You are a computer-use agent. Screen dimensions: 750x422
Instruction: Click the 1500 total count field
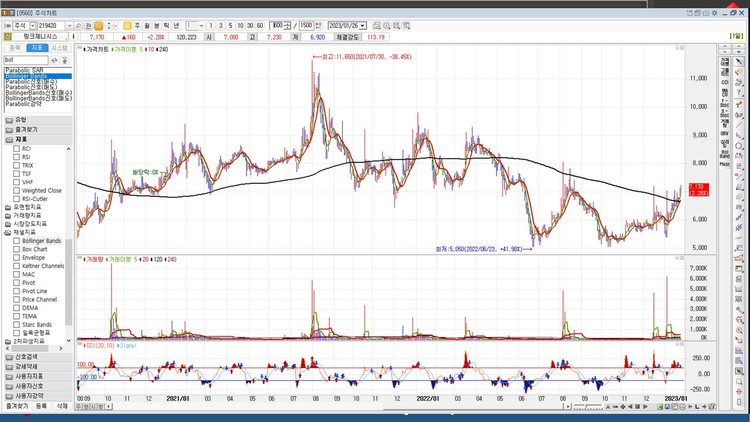coord(306,25)
